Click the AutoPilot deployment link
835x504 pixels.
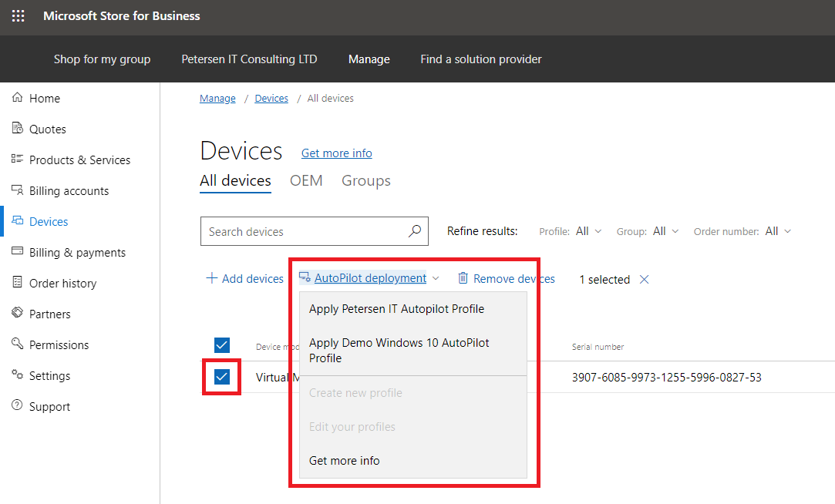[x=370, y=277]
